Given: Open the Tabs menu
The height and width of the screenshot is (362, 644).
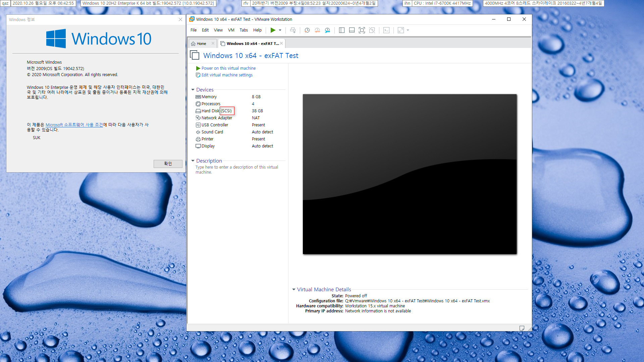Looking at the screenshot, I should pos(244,30).
